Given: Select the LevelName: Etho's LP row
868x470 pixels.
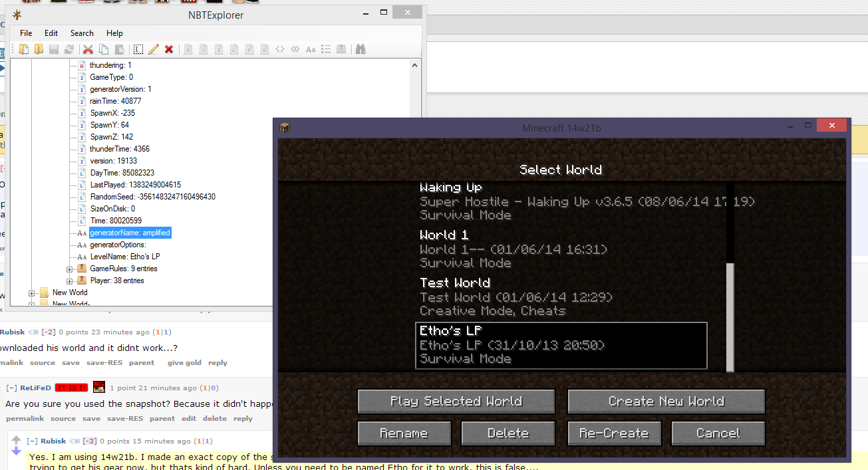Looking at the screenshot, I should coord(125,257).
